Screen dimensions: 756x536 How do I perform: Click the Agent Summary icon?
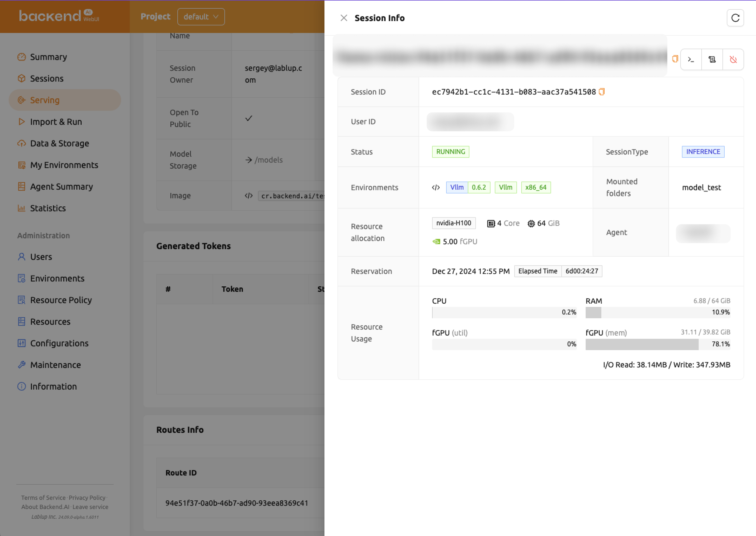click(21, 186)
